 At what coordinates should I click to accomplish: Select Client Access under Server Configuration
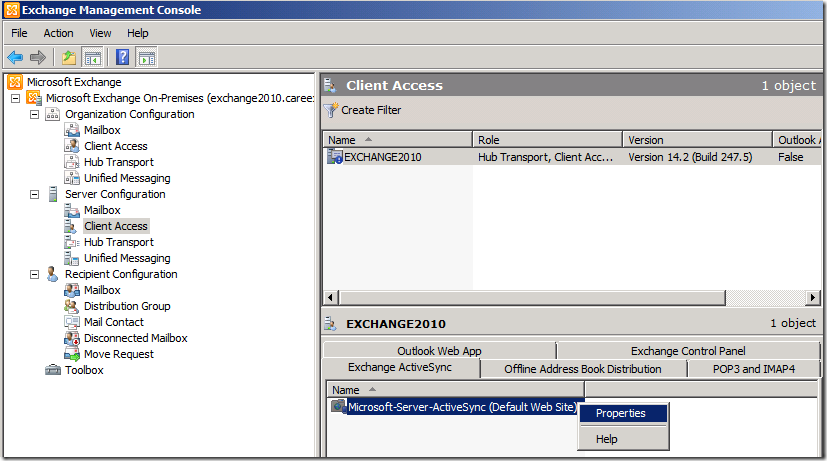coord(116,226)
